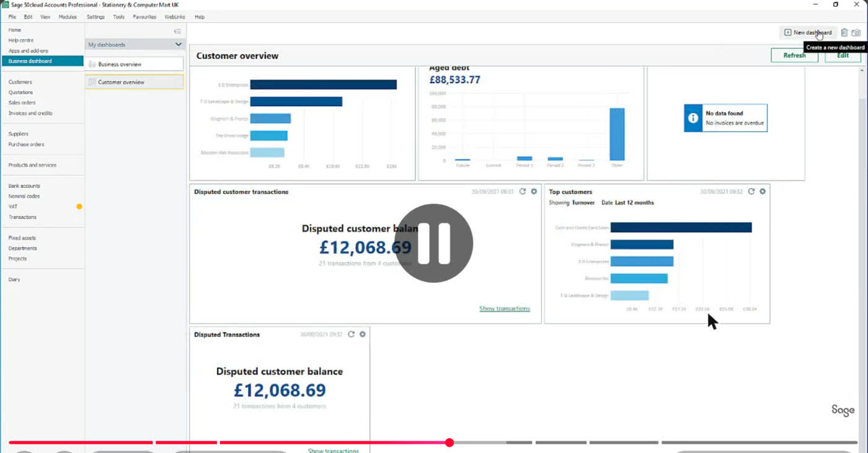Select Business dashboard in sidebar
Viewport: 868px width, 453px height.
[42, 61]
